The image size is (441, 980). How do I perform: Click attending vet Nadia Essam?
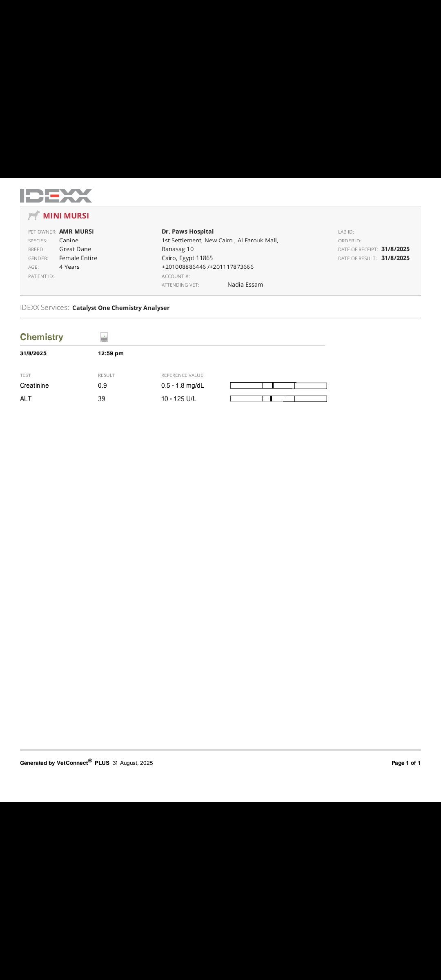point(245,285)
